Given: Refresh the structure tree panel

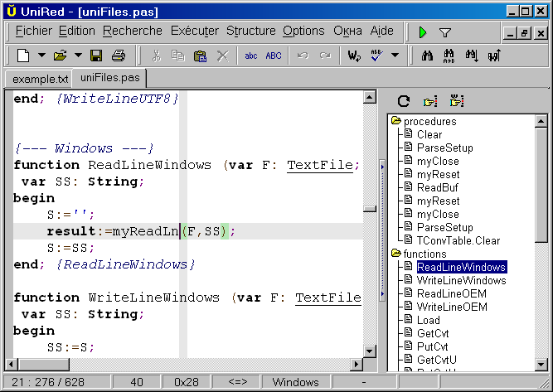Looking at the screenshot, I should [404, 101].
